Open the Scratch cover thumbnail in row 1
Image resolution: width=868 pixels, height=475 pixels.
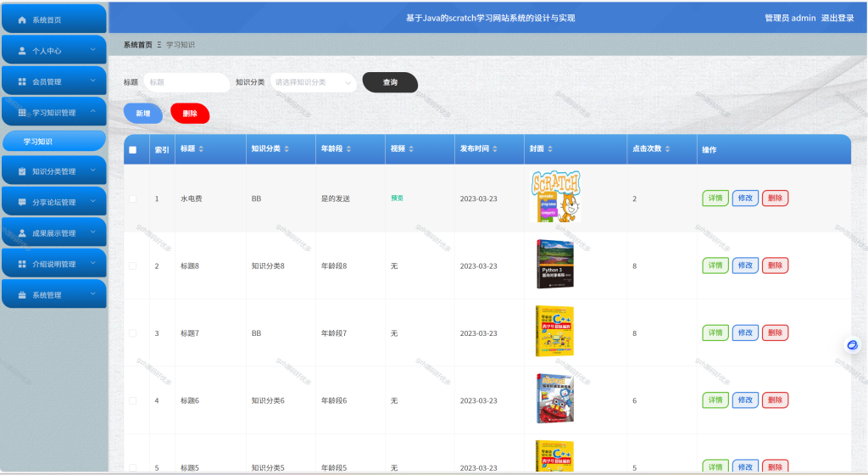click(555, 197)
